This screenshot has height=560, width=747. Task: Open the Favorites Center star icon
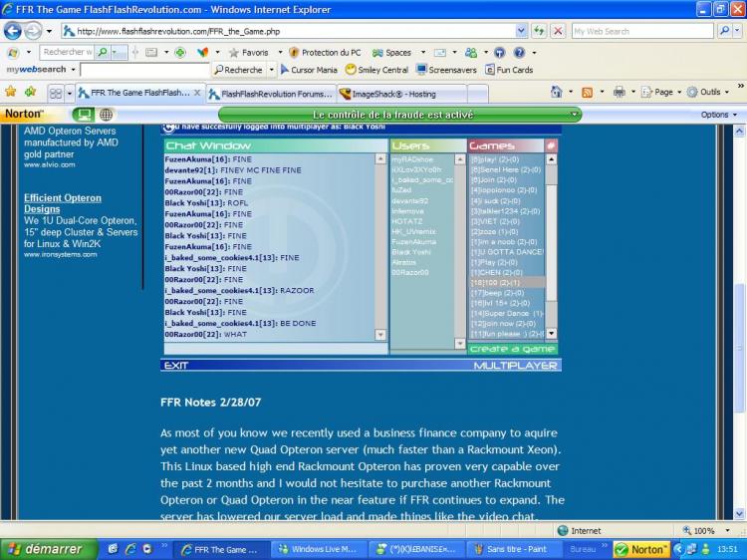coord(11,92)
